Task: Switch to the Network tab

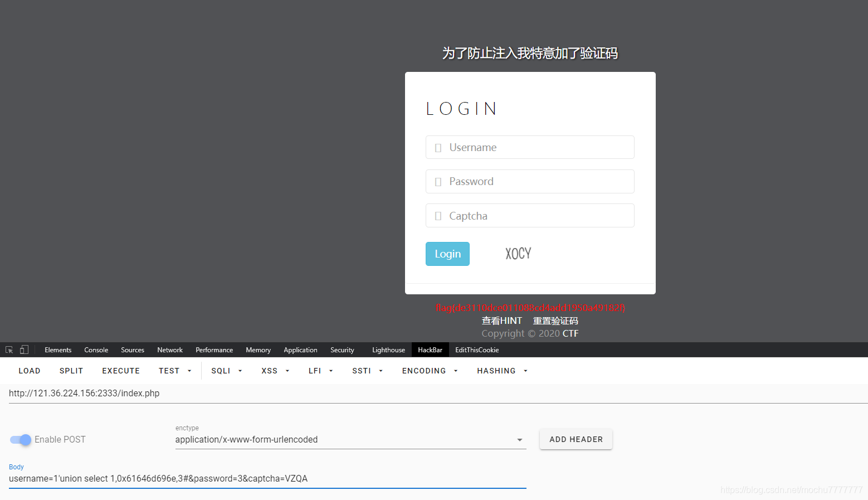Action: tap(170, 350)
